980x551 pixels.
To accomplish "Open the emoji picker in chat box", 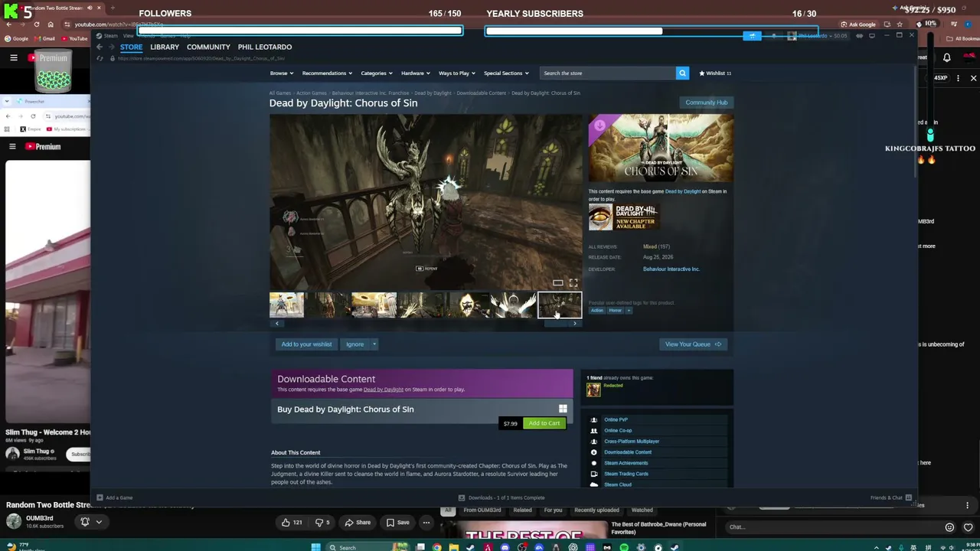I will click(949, 527).
